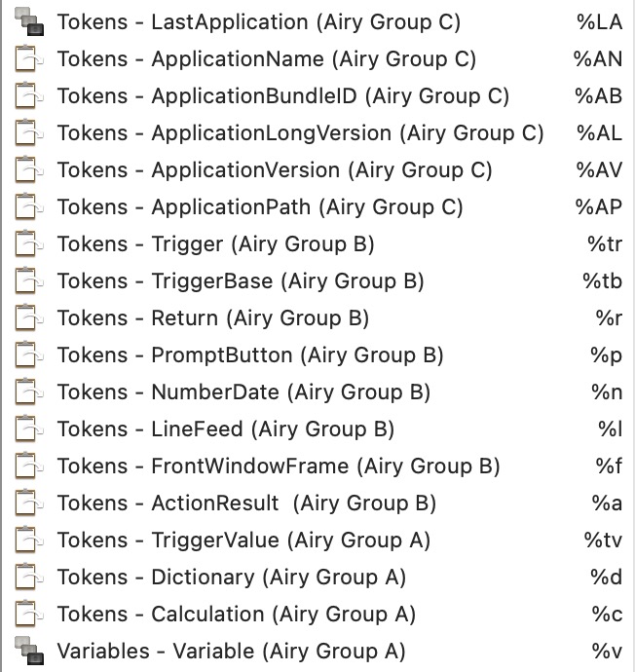
Task: Select Tokens - ApplicationLongVersion menu entry
Action: click(300, 133)
